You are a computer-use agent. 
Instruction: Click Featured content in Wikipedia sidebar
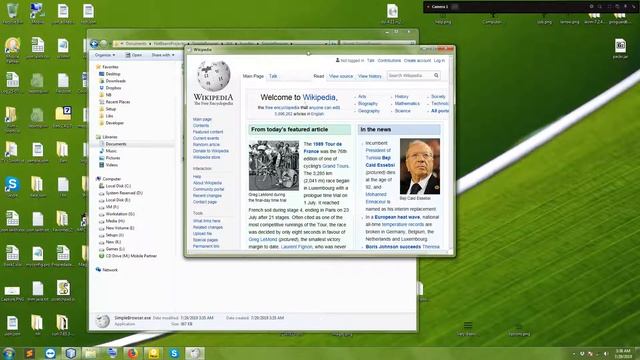click(208, 132)
